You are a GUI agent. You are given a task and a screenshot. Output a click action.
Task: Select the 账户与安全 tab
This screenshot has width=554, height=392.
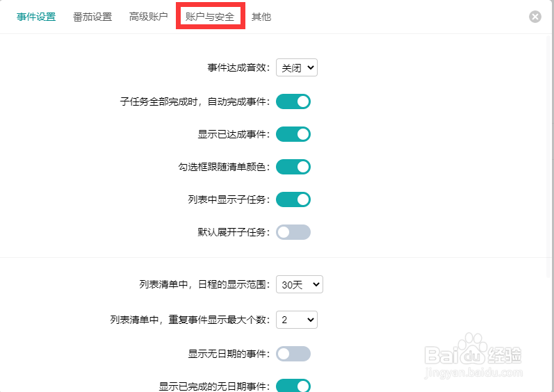210,17
